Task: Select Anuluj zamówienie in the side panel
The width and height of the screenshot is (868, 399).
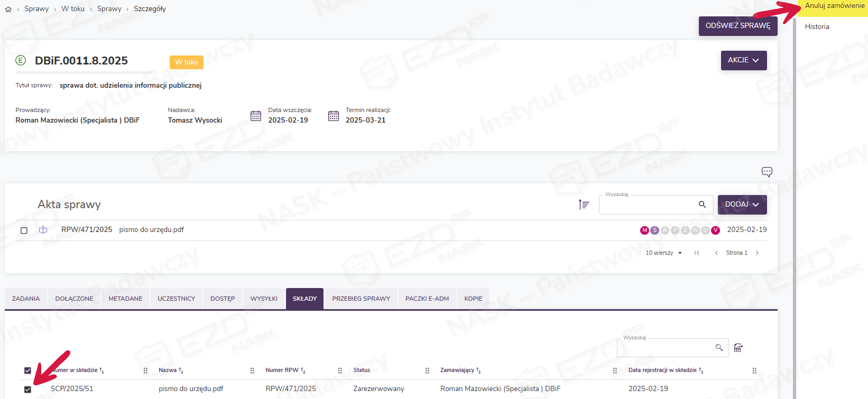Action: [x=834, y=6]
